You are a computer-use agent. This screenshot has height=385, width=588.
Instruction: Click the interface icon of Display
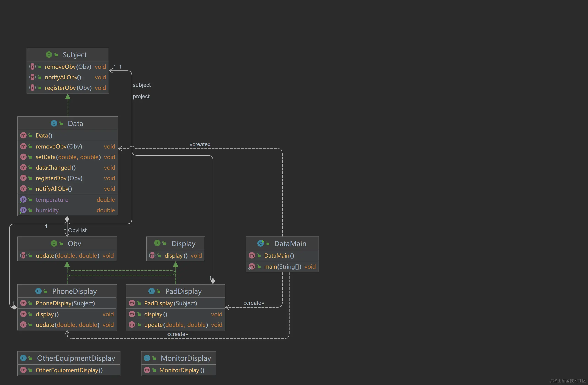(x=157, y=243)
